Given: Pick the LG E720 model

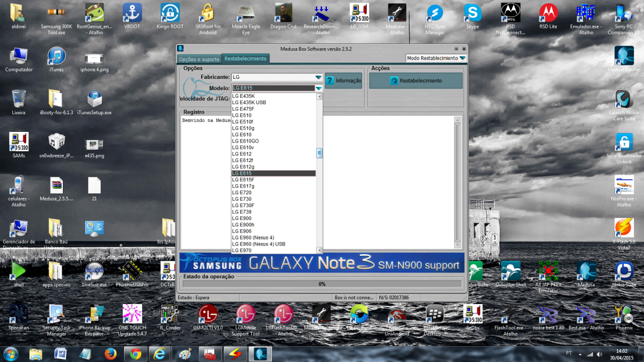Looking at the screenshot, I should (274, 193).
